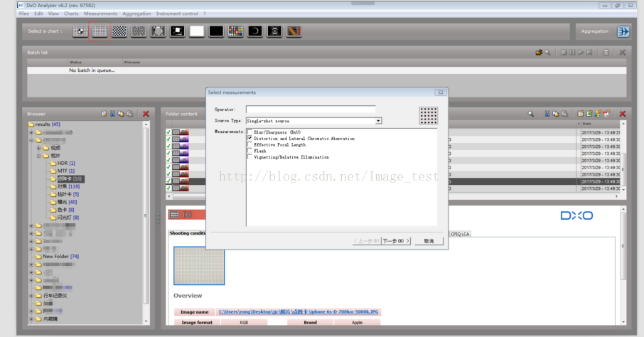The width and height of the screenshot is (644, 337).
Task: Click the PDF export icon
Action: 606,114
